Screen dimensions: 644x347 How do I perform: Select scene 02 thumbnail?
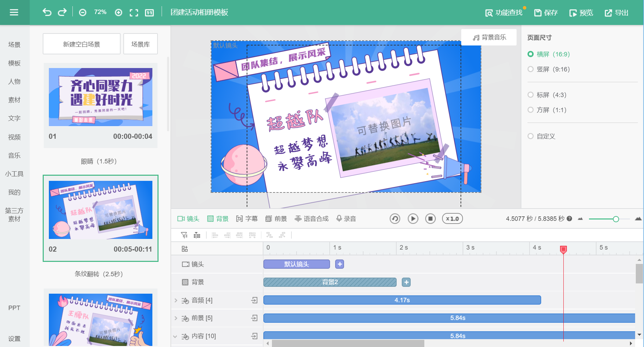100,210
